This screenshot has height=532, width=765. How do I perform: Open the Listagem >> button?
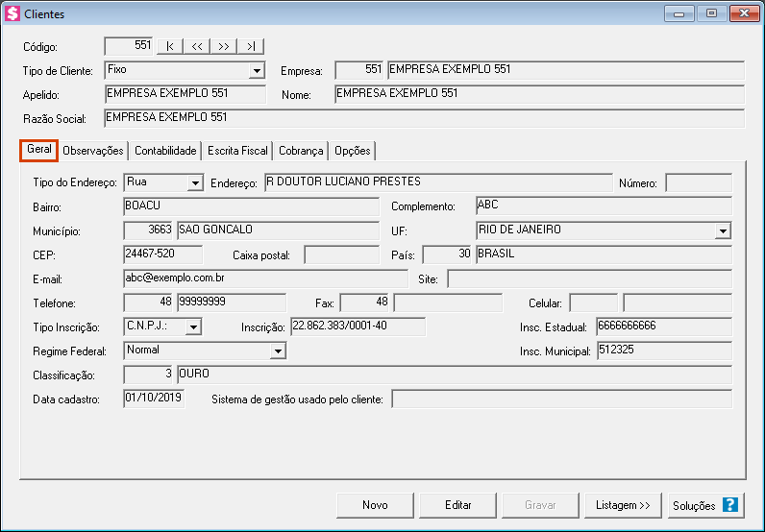[623, 505]
